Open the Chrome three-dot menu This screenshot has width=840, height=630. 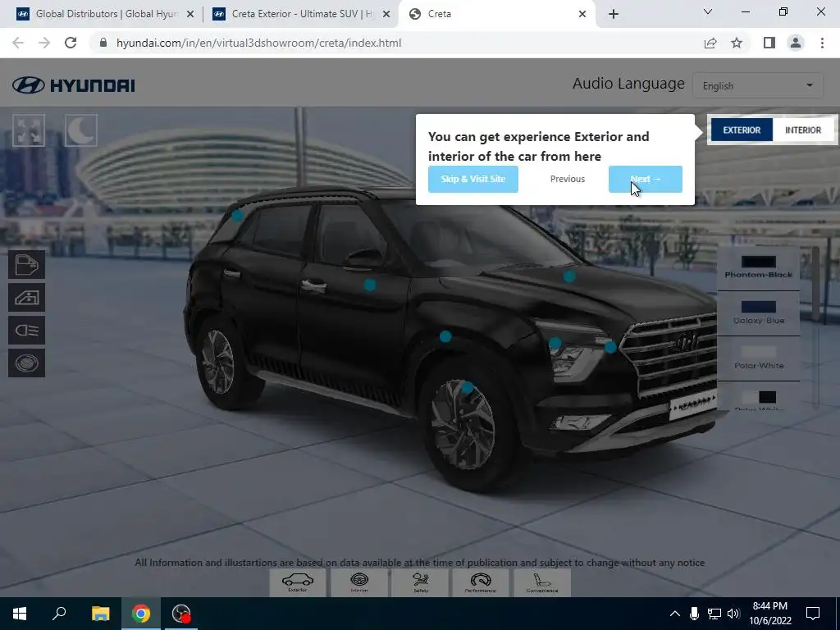click(822, 43)
